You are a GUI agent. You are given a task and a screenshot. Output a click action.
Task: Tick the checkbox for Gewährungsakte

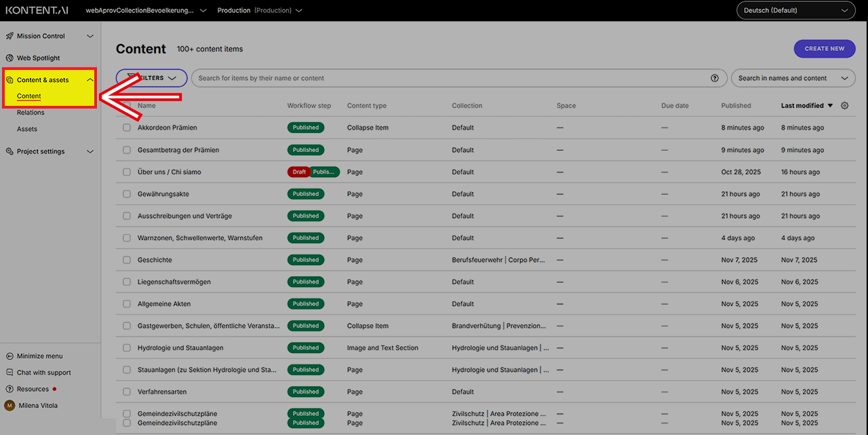pos(127,194)
